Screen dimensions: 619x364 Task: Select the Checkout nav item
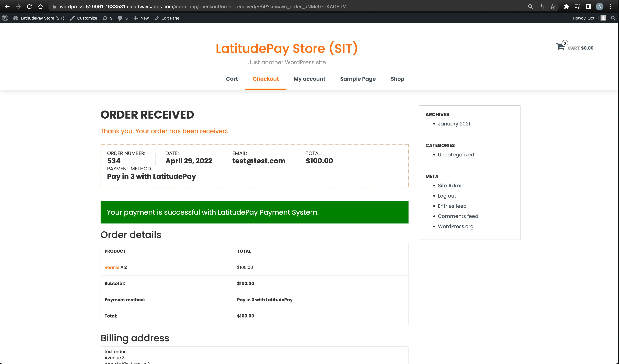[266, 79]
